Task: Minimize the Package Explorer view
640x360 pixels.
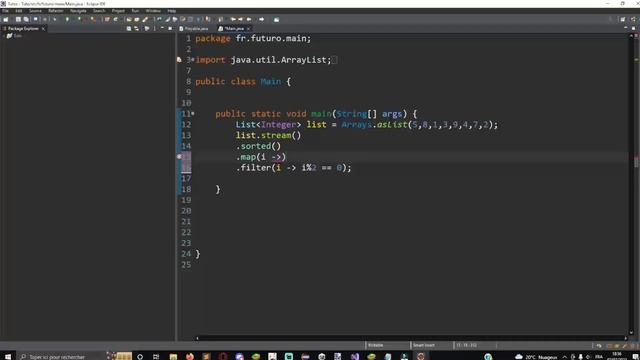Action: (162, 29)
